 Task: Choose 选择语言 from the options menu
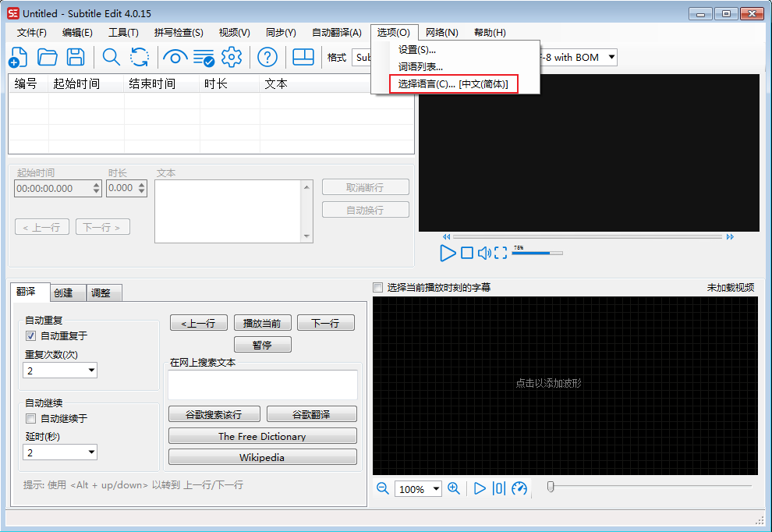click(453, 84)
